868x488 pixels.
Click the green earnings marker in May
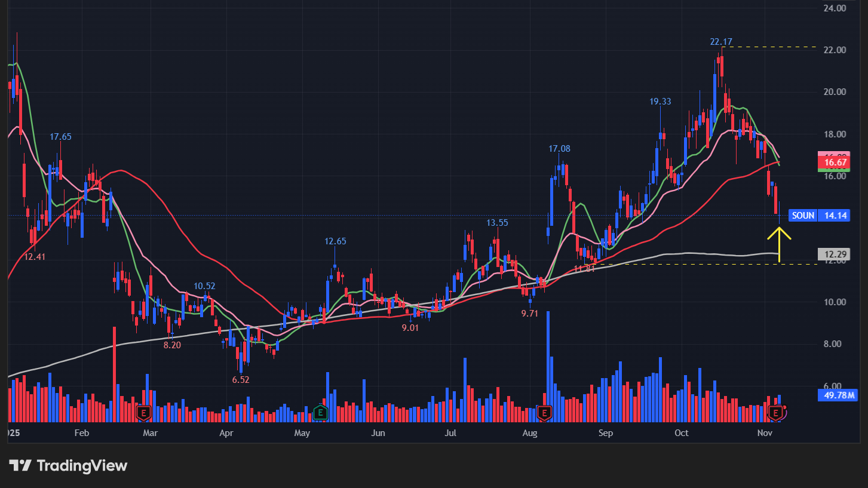point(321,412)
